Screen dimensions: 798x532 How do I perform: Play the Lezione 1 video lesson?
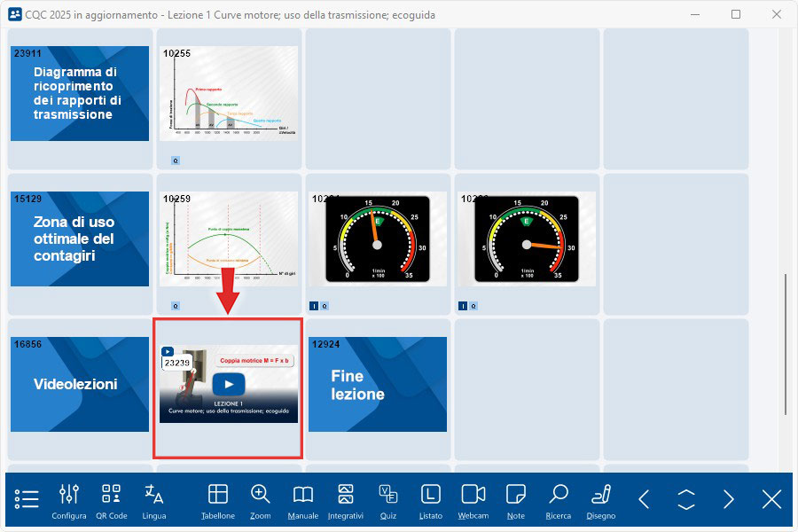click(229, 384)
